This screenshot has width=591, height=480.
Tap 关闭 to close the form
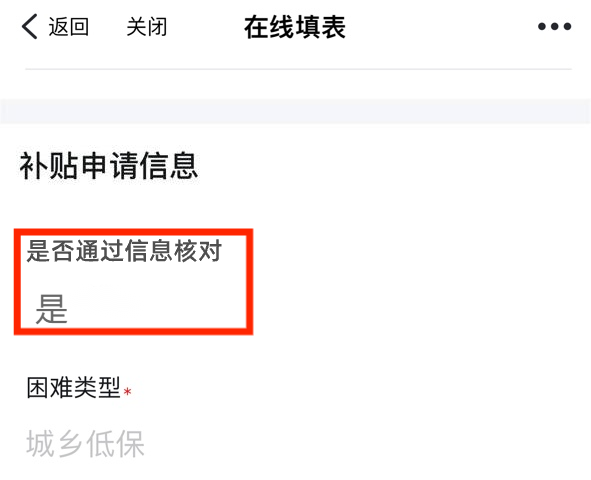pyautogui.click(x=147, y=27)
